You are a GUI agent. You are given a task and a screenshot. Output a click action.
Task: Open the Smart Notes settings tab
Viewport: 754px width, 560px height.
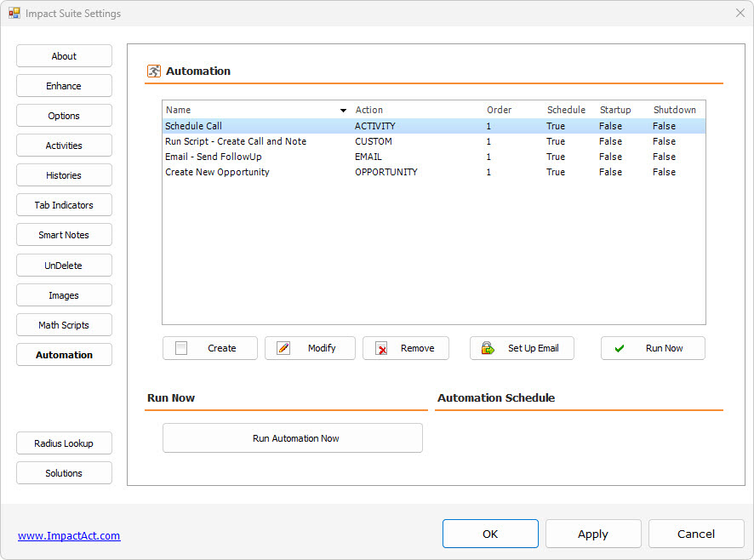tap(64, 235)
